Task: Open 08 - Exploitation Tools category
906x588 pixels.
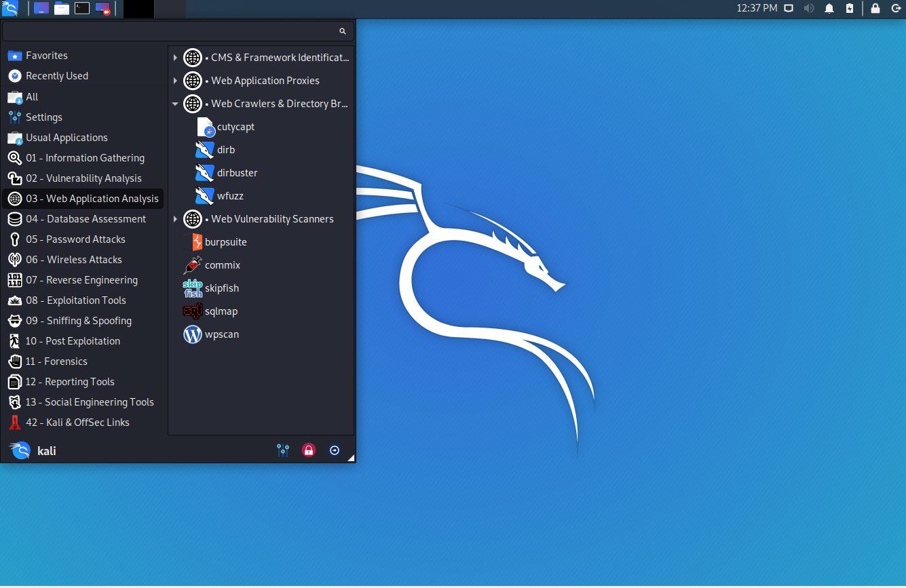Action: point(83,300)
